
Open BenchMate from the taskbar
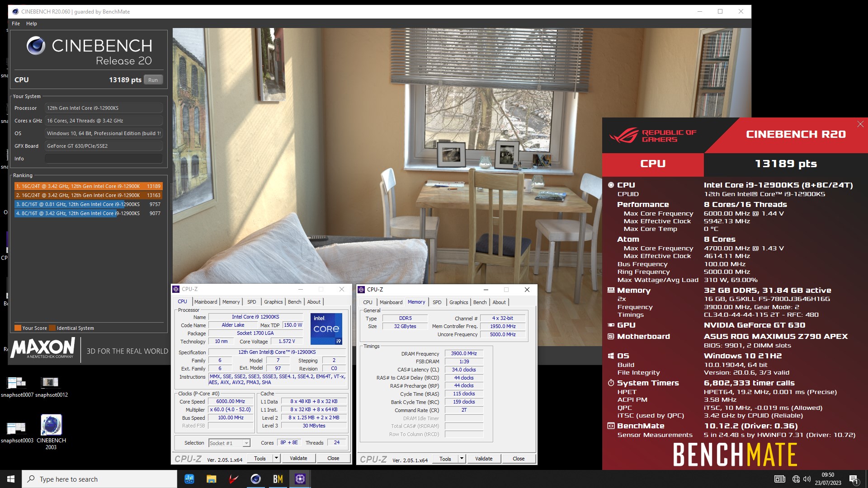(278, 479)
